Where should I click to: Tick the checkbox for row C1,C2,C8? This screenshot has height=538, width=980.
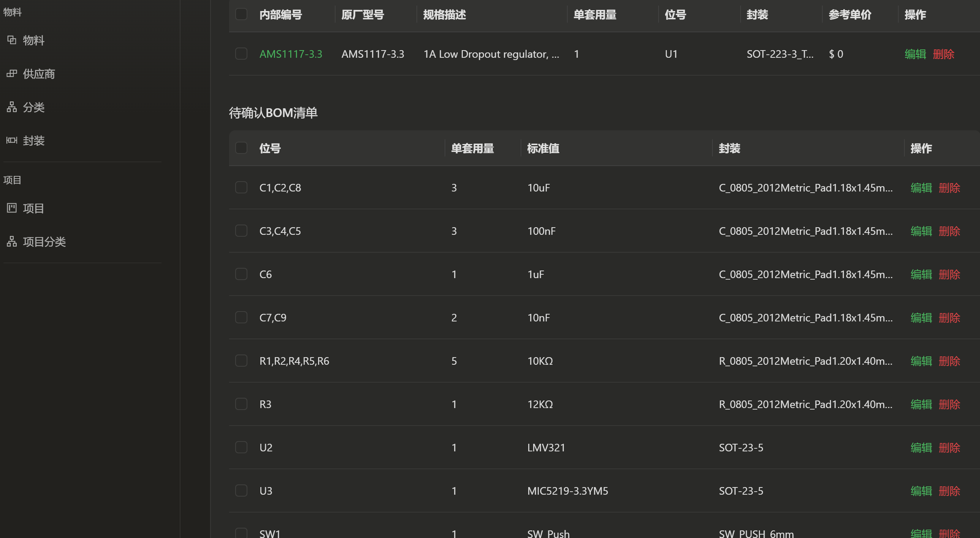click(x=241, y=187)
